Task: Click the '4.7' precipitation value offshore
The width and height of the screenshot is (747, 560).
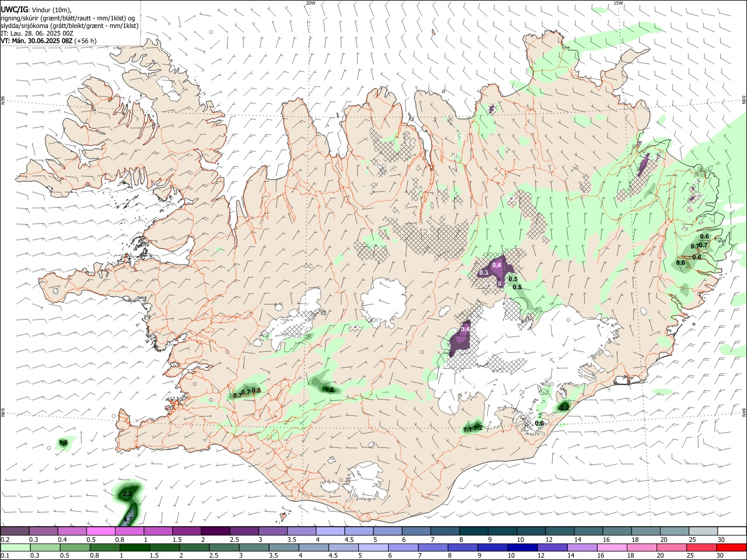Action: coord(128,519)
